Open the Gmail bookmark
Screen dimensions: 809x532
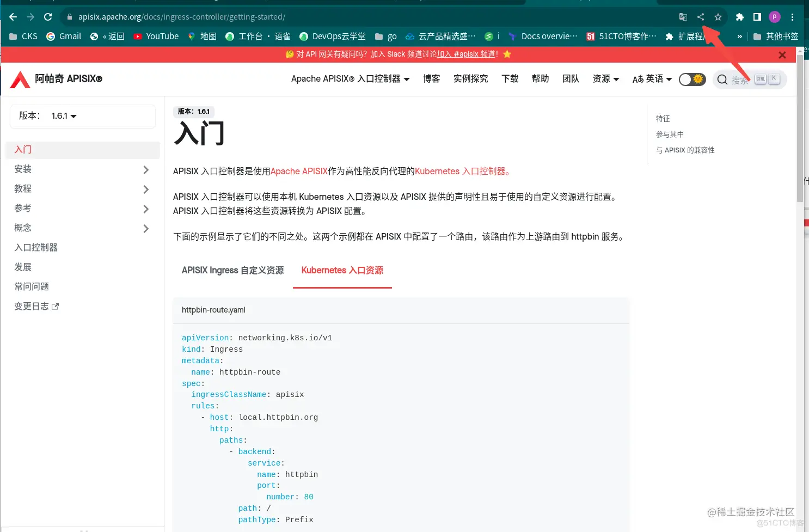point(64,36)
